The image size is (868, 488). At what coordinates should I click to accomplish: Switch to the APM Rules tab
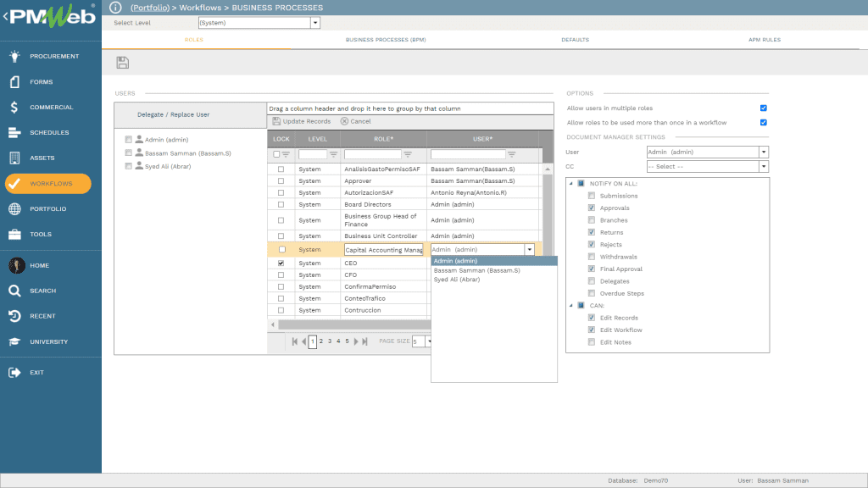coord(765,40)
